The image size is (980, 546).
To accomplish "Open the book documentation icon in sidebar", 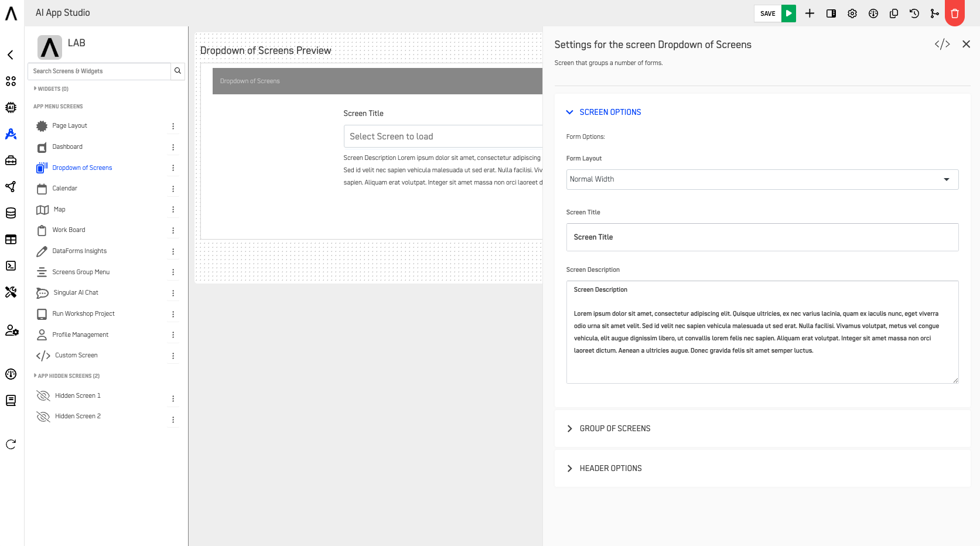I will click(x=11, y=401).
